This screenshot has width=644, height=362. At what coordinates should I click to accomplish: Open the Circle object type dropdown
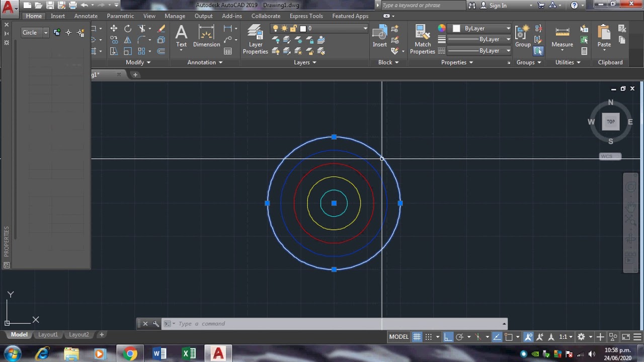point(45,33)
